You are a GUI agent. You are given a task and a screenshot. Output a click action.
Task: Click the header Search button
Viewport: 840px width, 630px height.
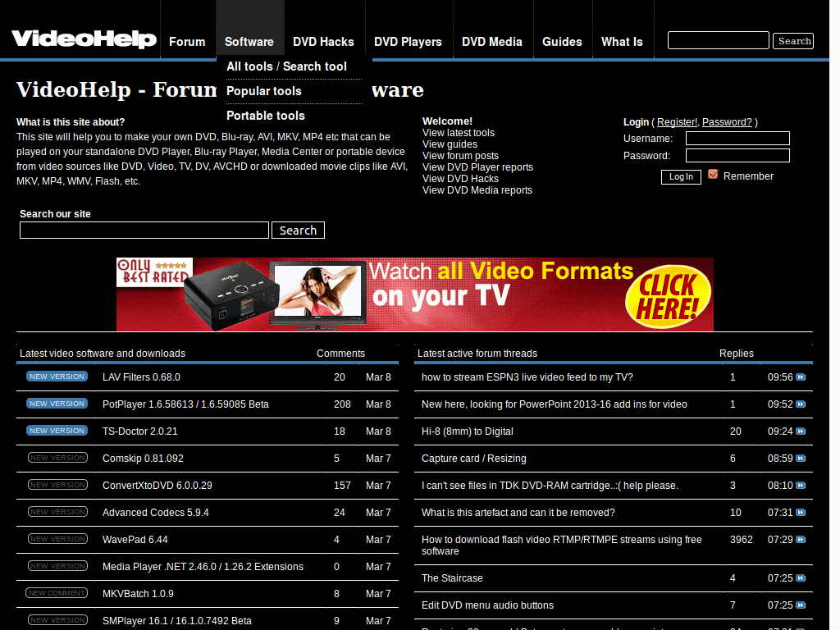793,41
